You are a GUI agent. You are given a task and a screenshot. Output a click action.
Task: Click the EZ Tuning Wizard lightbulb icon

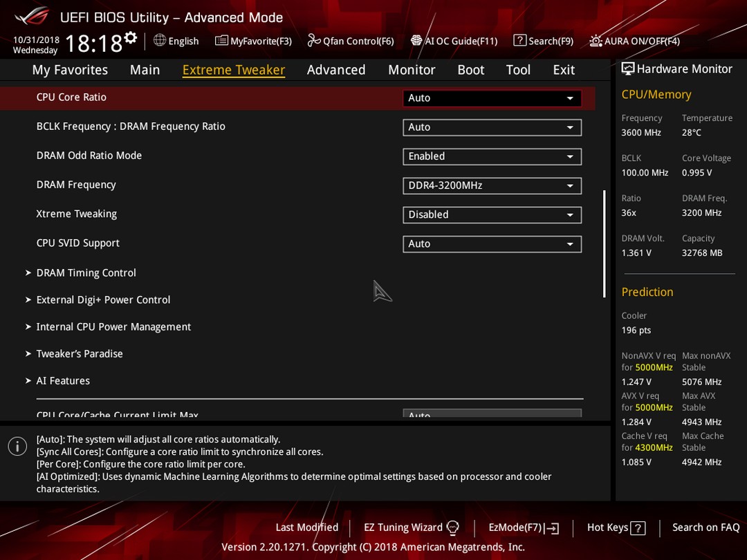[x=452, y=528]
